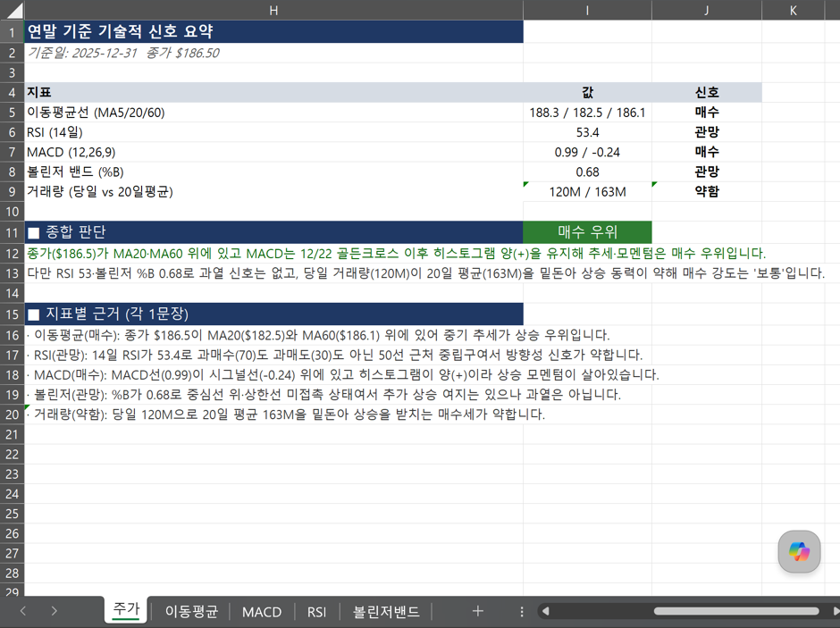Select column H header
Image resolution: width=840 pixels, height=628 pixels.
(x=273, y=10)
